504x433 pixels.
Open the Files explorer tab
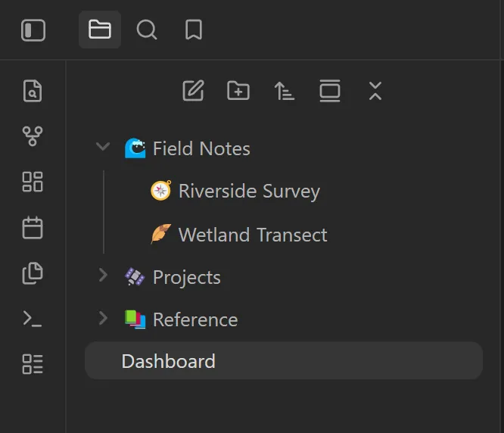pos(100,30)
